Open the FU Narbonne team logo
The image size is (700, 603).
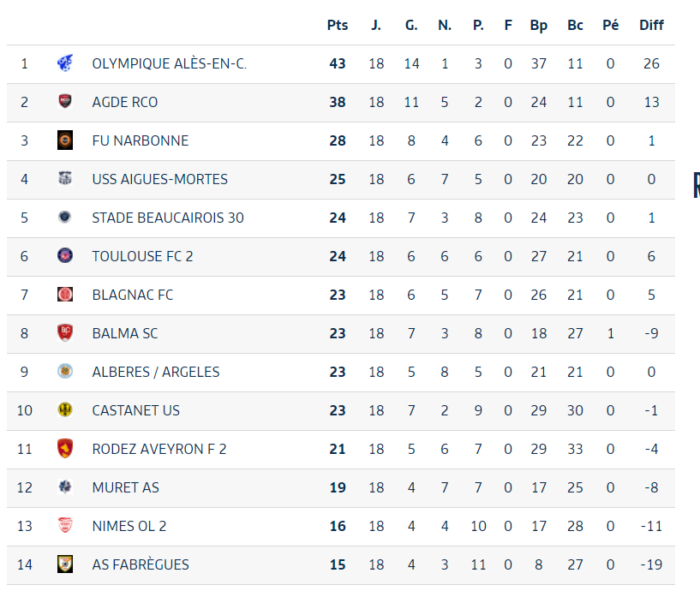[65, 140]
